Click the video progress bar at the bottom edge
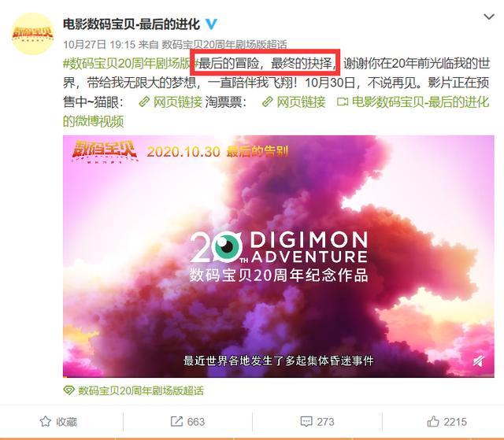This screenshot has height=440, width=504. [278, 376]
